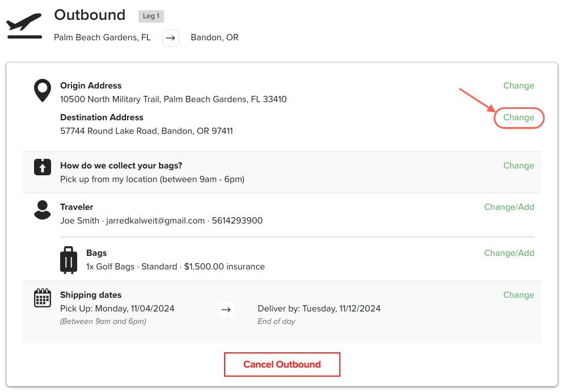Click How do we collect your bags? heading
This screenshot has height=392, width=564.
point(121,166)
